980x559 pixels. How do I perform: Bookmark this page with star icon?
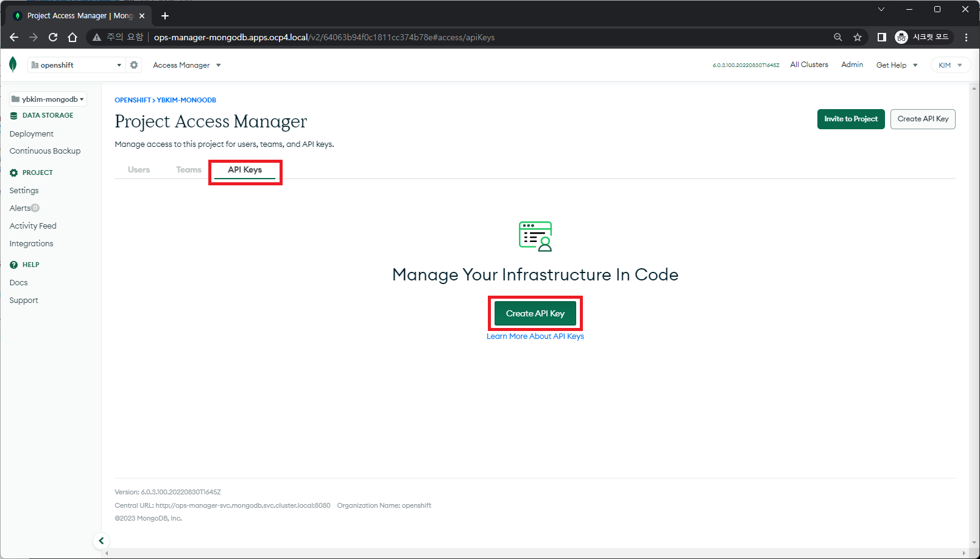858,37
